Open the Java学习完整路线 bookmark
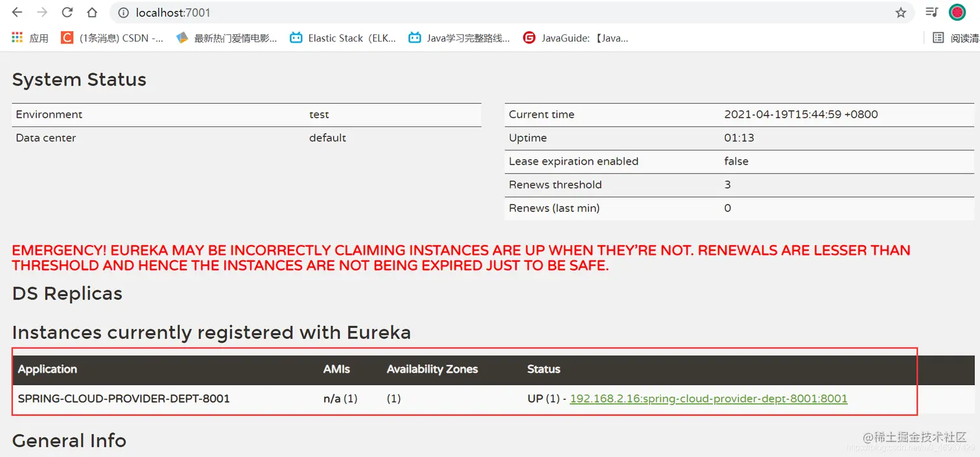This screenshot has height=457, width=980. 460,38
